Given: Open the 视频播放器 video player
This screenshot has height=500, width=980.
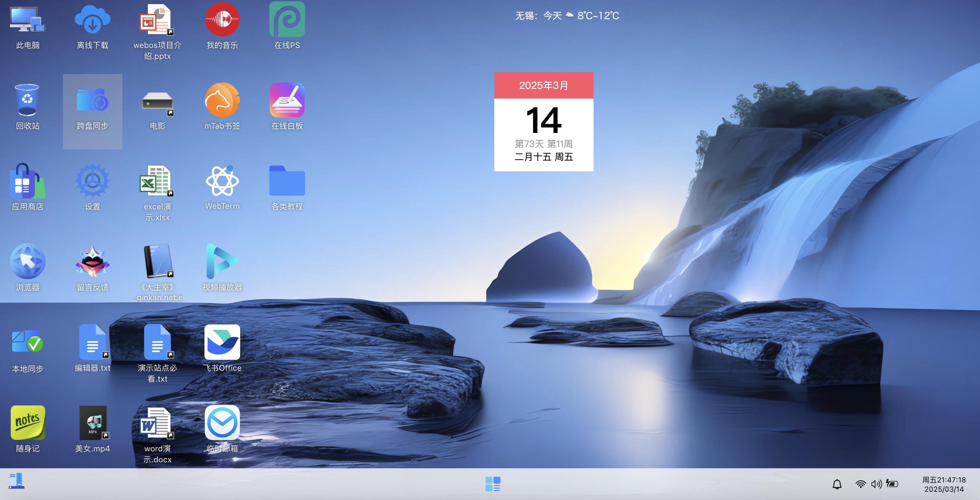Looking at the screenshot, I should coord(222,261).
